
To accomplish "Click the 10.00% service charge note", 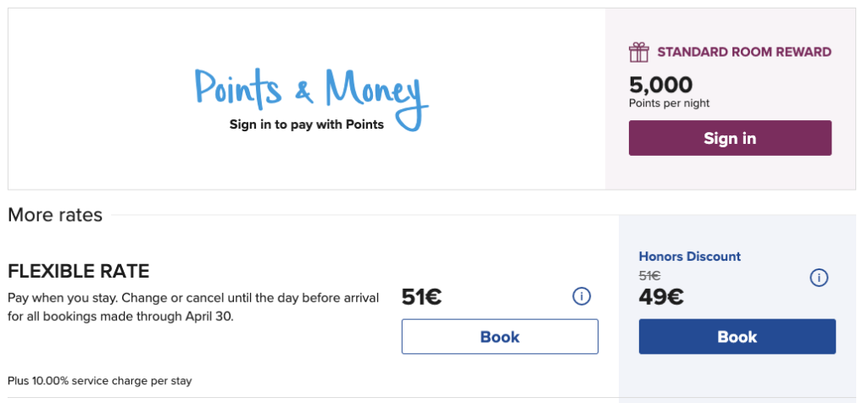I will 100,381.
